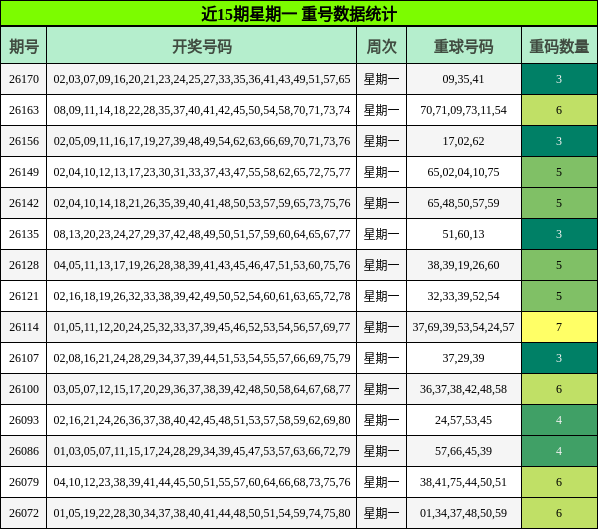Click draw numbers of period 26163
The image size is (598, 529).
click(x=202, y=110)
